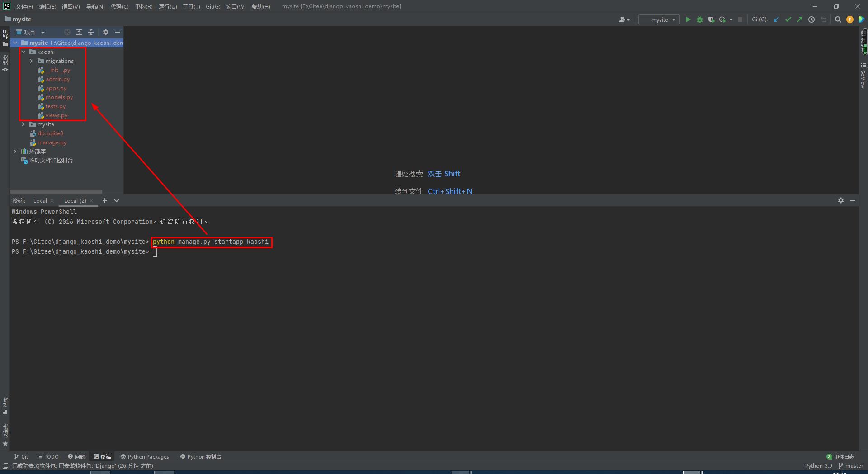Update project with the blue Git arrow
Image resolution: width=868 pixels, height=474 pixels.
click(x=776, y=19)
